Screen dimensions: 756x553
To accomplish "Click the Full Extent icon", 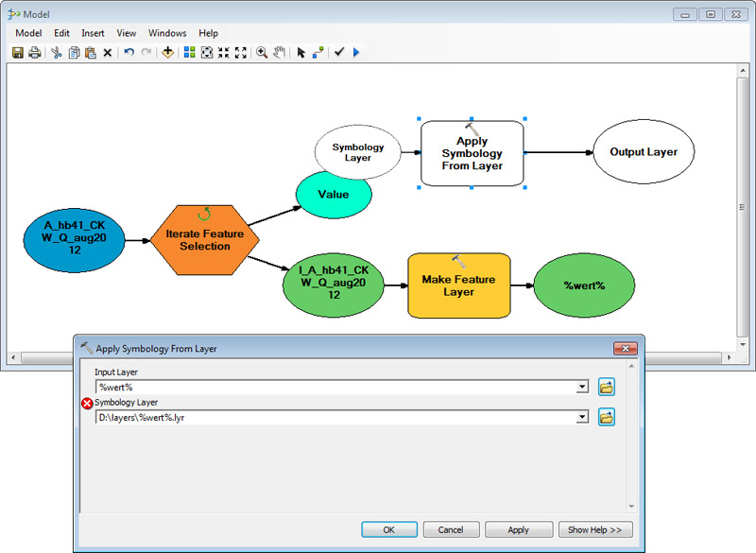I will (206, 53).
